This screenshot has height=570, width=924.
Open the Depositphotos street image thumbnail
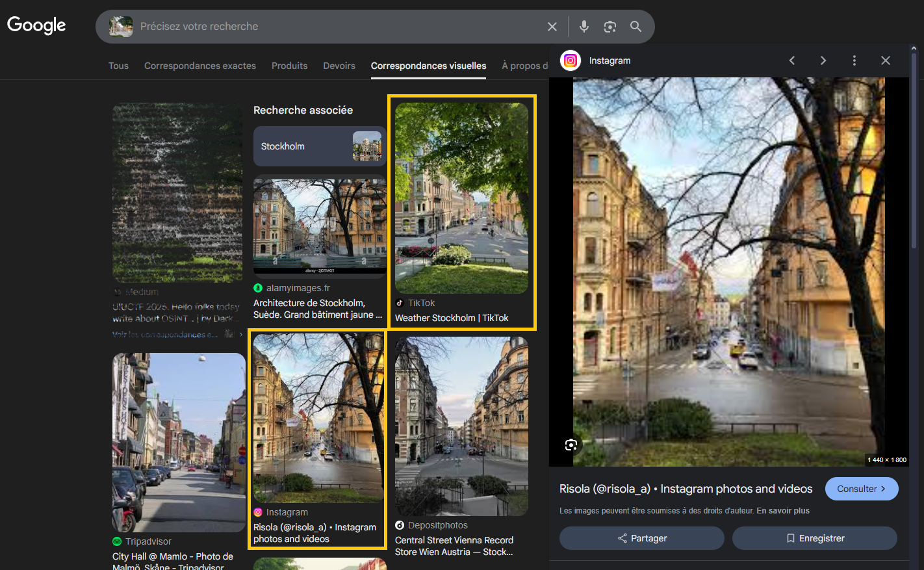pos(461,426)
